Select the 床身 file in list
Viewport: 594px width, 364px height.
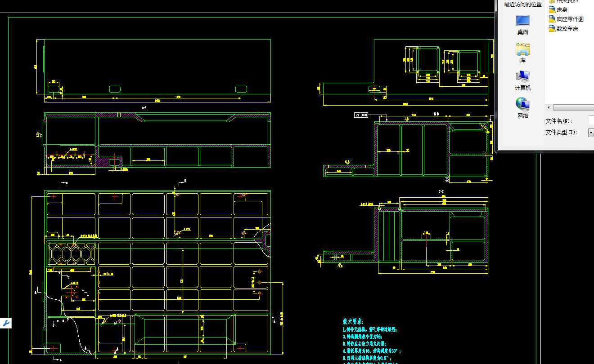pos(558,9)
